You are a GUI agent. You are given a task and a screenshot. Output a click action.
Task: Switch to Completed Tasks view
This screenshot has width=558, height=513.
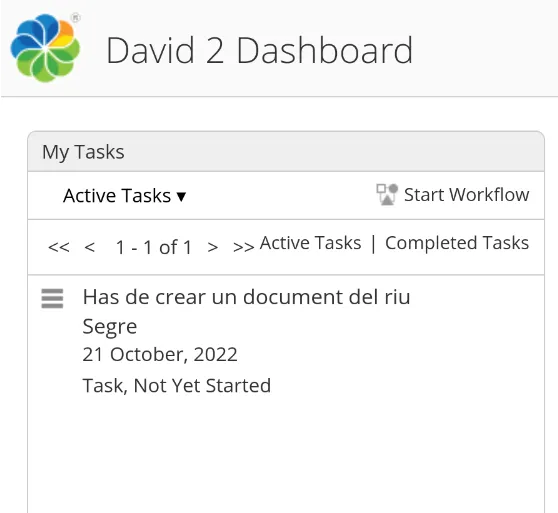[x=457, y=243]
